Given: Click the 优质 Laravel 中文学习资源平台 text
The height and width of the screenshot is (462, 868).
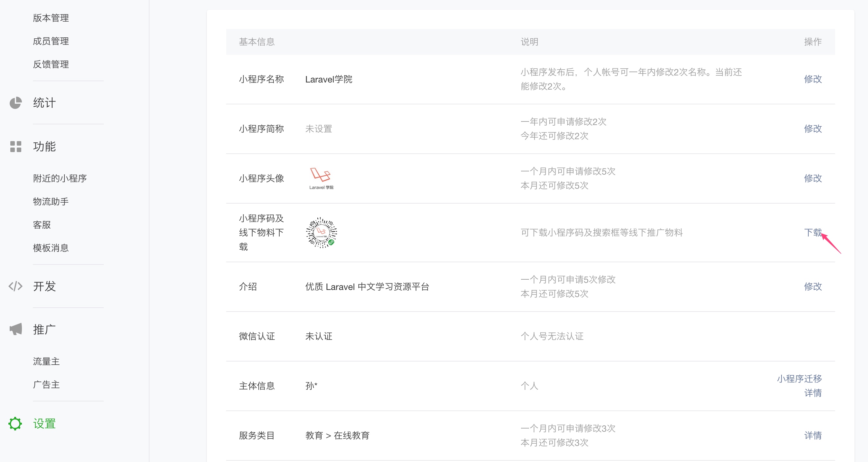Looking at the screenshot, I should tap(367, 287).
